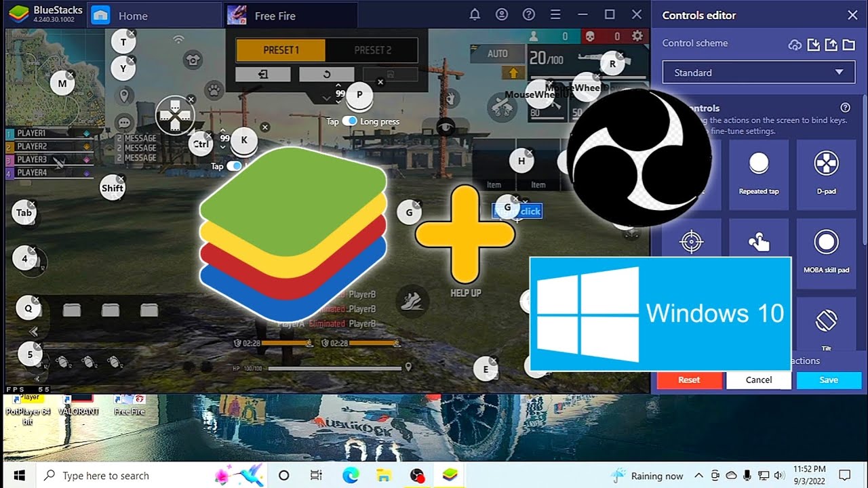
Task: Remove the T key binding
Action: [x=132, y=33]
